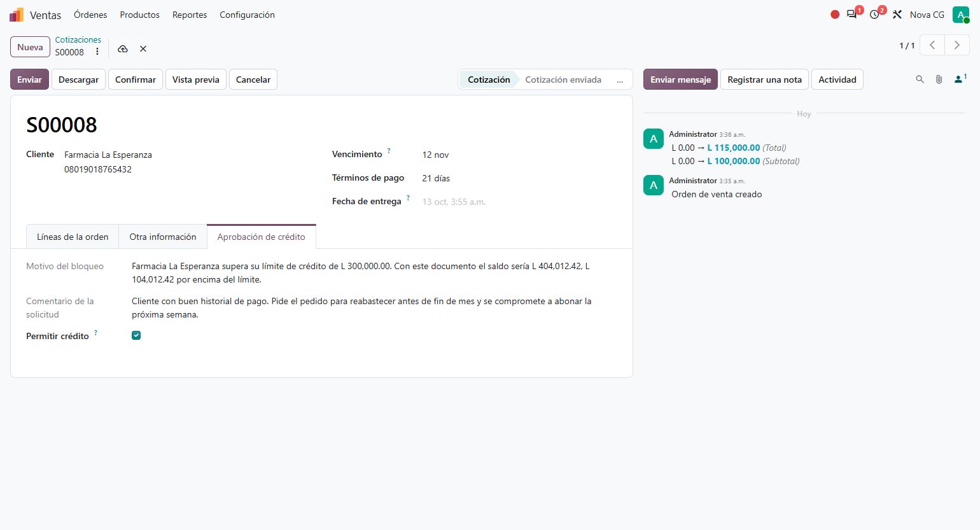Open Vista previa of the quotation
The height and width of the screenshot is (530, 980).
click(196, 80)
